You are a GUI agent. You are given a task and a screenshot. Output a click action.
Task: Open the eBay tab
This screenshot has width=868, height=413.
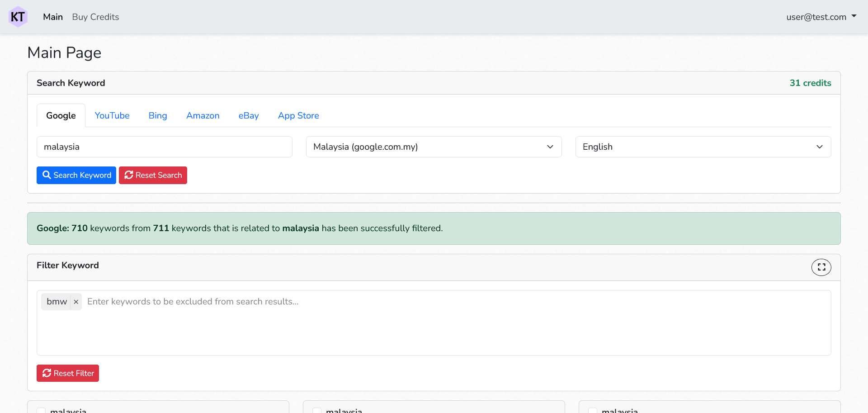point(249,116)
